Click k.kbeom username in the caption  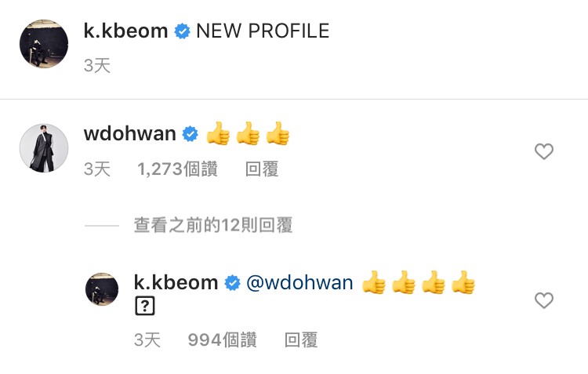point(125,31)
